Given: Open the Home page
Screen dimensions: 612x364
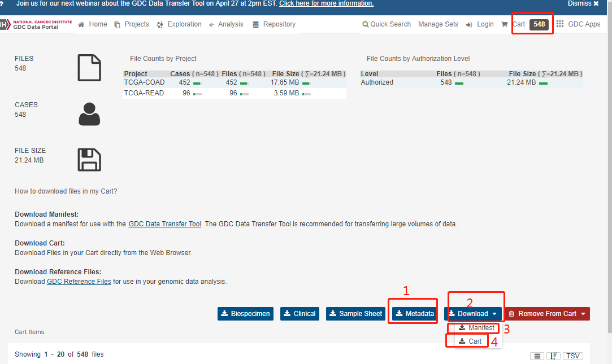Looking at the screenshot, I should [93, 24].
